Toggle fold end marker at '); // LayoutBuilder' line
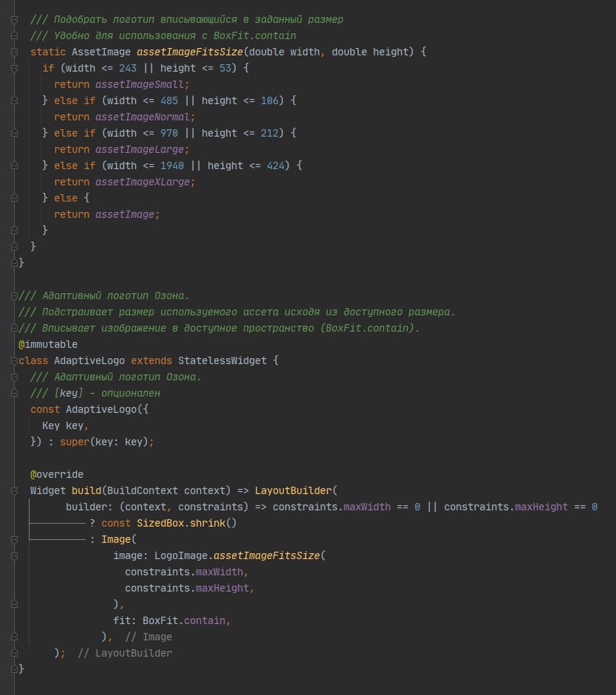The height and width of the screenshot is (695, 616). (x=14, y=654)
